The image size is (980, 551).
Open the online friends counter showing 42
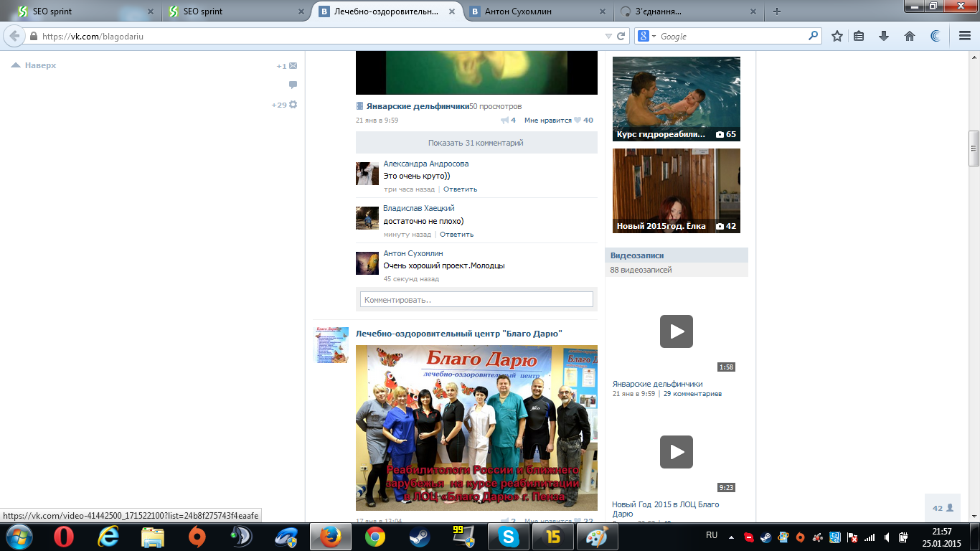942,508
